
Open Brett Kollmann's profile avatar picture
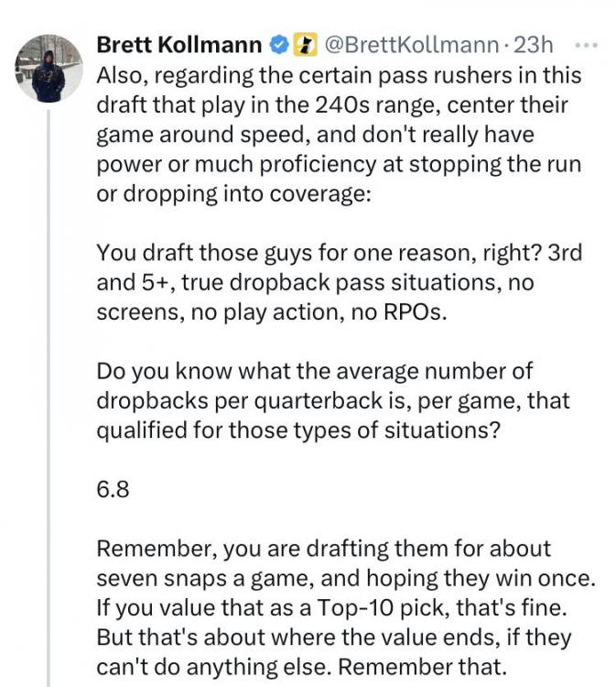49,70
